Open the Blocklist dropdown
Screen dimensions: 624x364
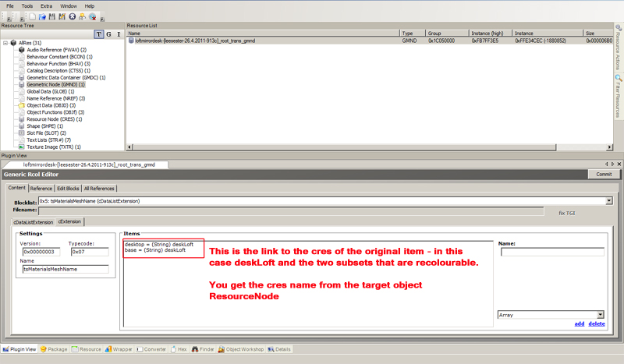pyautogui.click(x=608, y=200)
